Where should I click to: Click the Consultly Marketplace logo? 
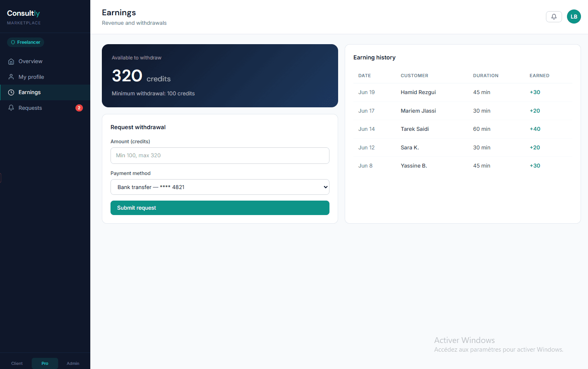(x=24, y=17)
